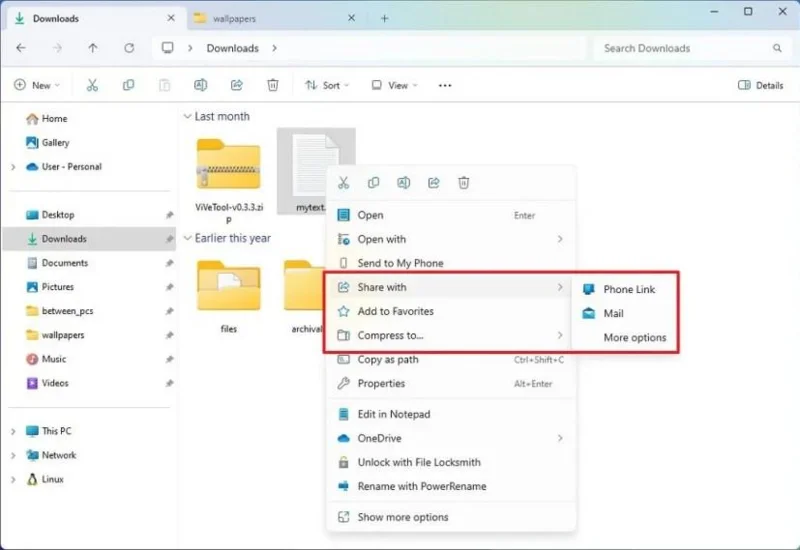Click the Copy icon in the toolbar
800x550 pixels.
pos(129,85)
